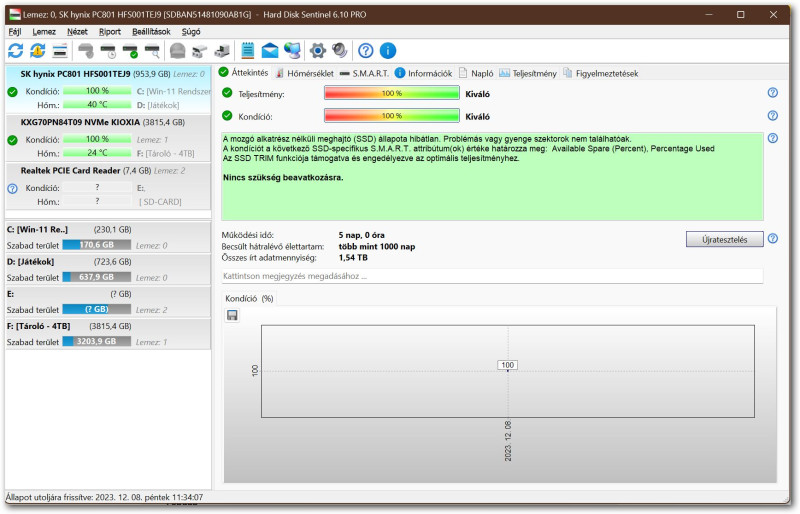Click help icon beside Teljesítmény bar
800x514 pixels.
[x=772, y=92]
